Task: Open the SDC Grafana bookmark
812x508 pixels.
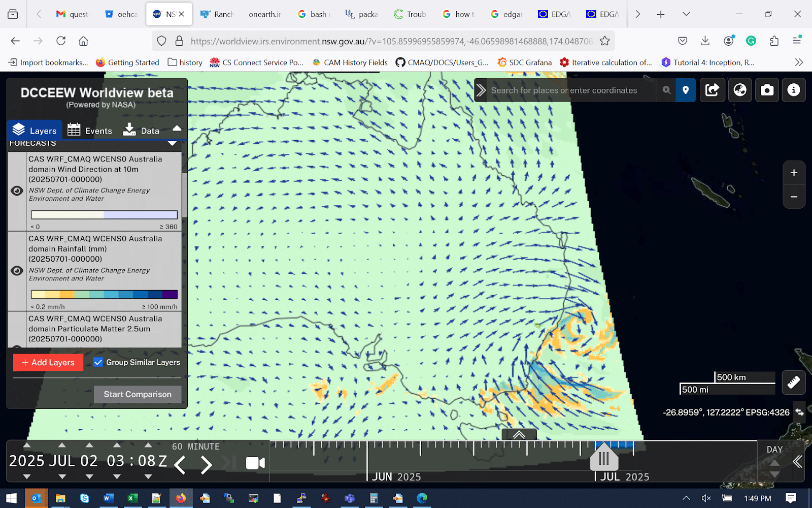Action: tap(524, 62)
